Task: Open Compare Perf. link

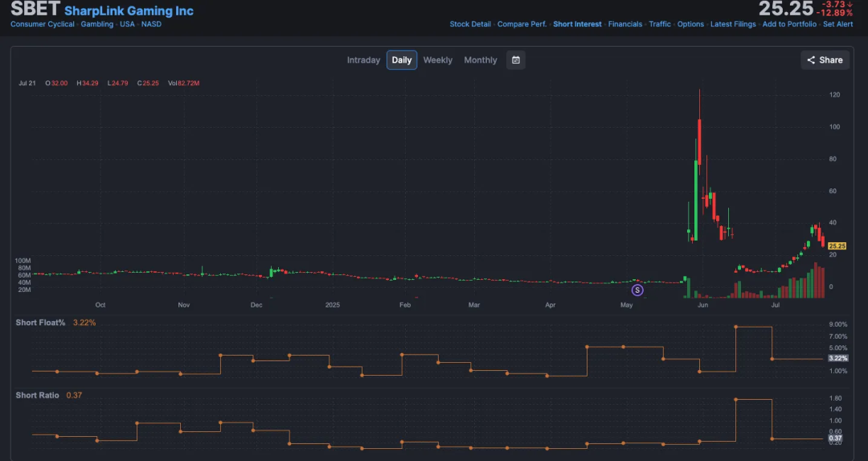Action: (x=522, y=24)
